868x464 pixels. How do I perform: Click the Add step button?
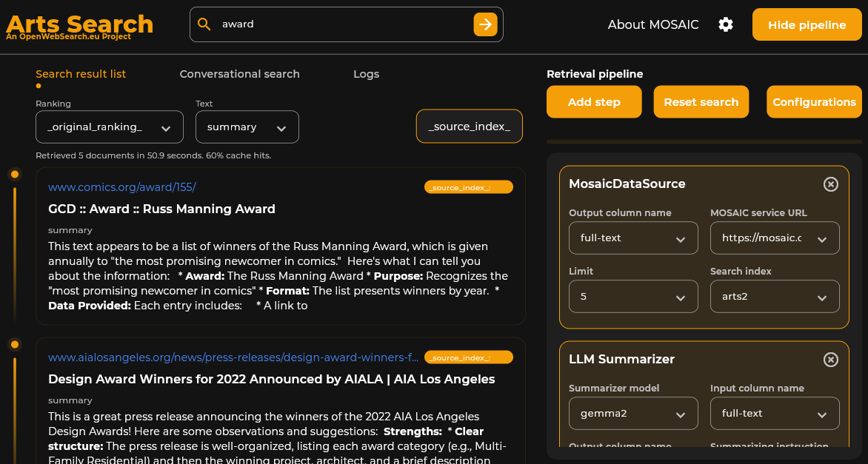594,102
